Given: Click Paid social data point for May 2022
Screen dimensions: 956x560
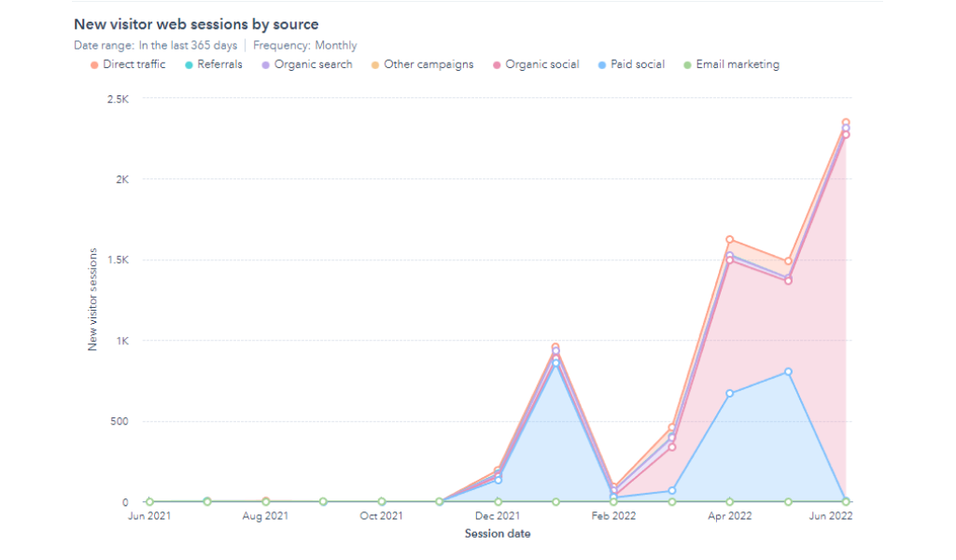Looking at the screenshot, I should pyautogui.click(x=788, y=371).
